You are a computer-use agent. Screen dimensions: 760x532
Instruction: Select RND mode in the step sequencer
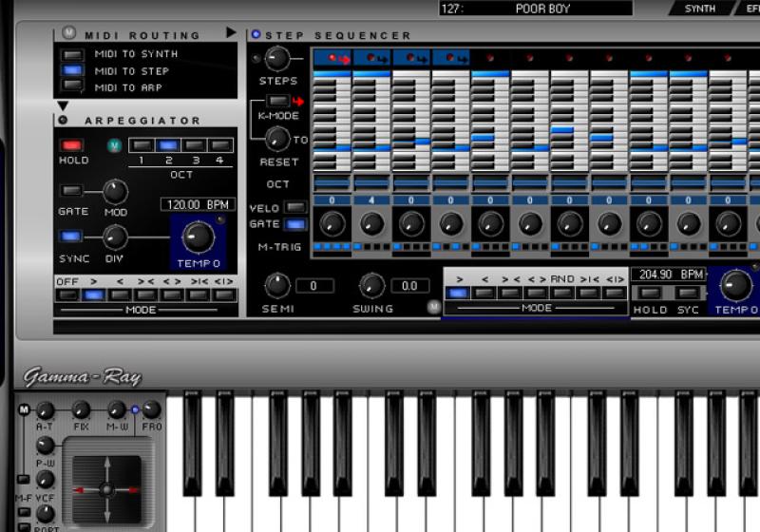pyautogui.click(x=562, y=293)
